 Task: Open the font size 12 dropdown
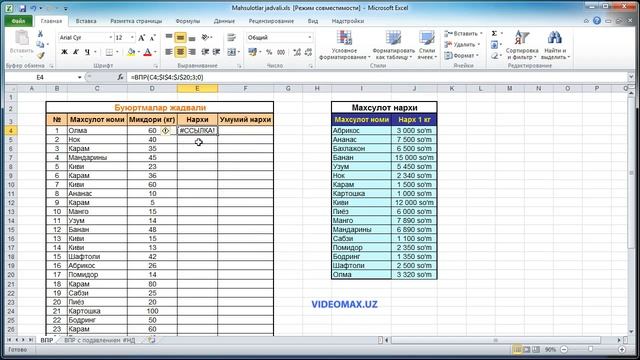click(x=132, y=38)
